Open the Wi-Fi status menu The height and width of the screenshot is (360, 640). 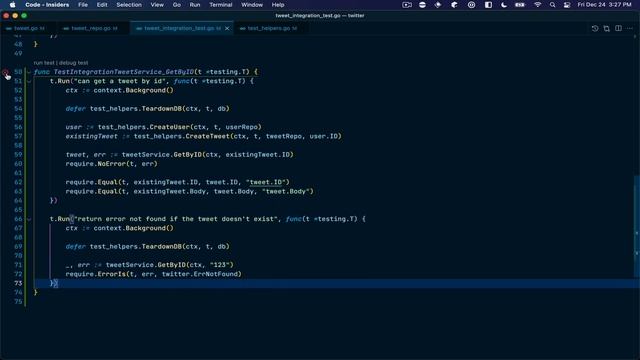[x=538, y=5]
